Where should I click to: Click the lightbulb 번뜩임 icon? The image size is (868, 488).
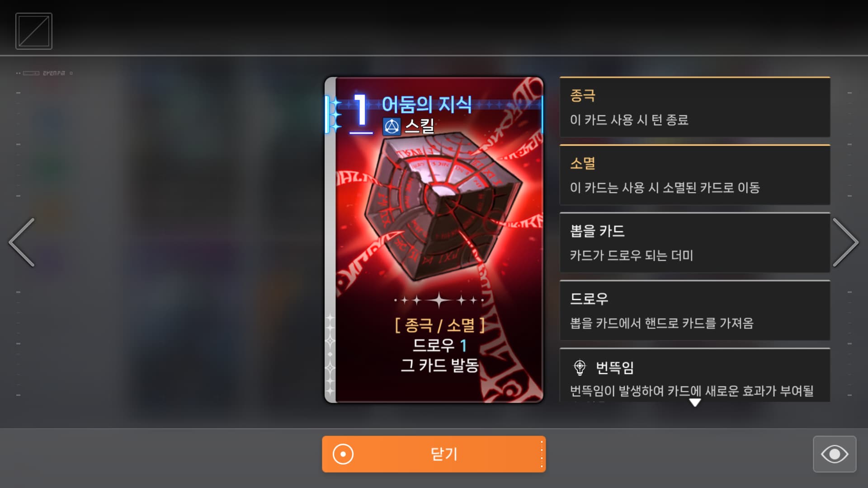[580, 367]
